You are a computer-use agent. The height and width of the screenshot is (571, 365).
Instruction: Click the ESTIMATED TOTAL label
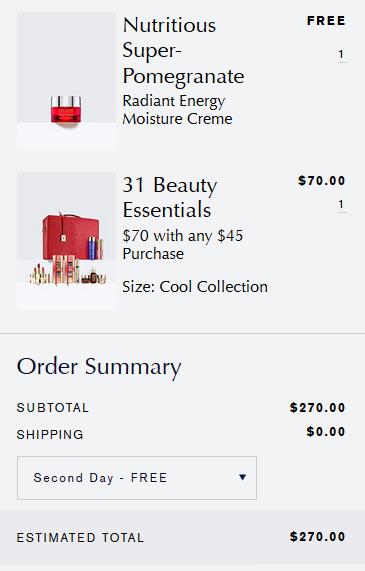[80, 538]
